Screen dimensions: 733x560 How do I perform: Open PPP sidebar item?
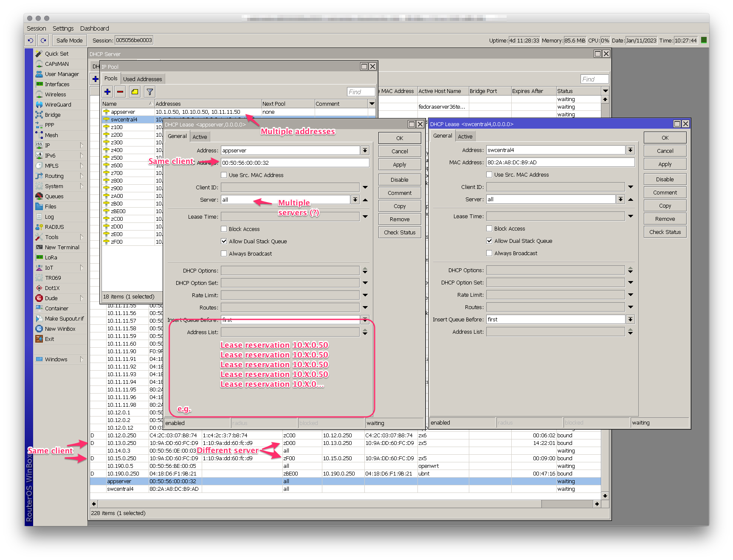click(49, 125)
